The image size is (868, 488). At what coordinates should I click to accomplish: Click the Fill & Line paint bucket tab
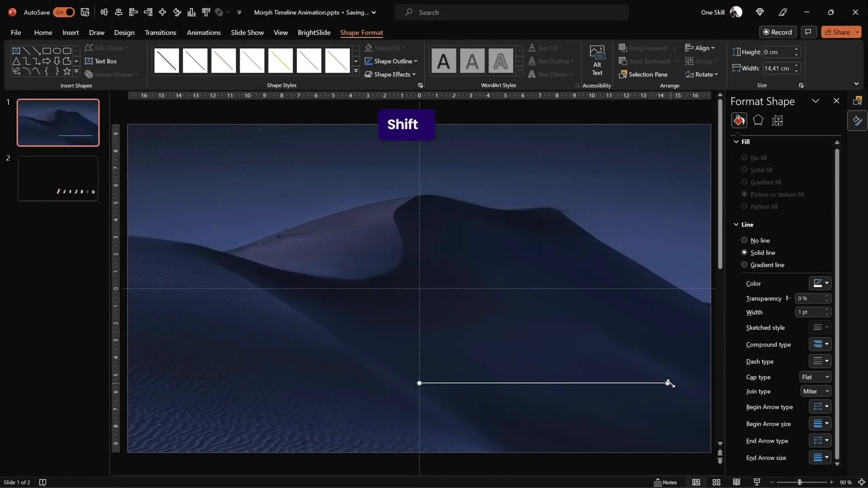(x=739, y=121)
